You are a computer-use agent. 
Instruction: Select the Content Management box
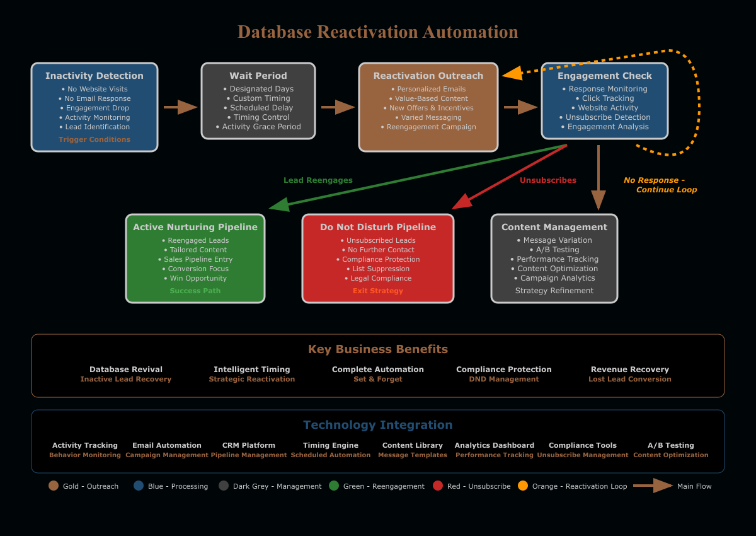click(554, 259)
